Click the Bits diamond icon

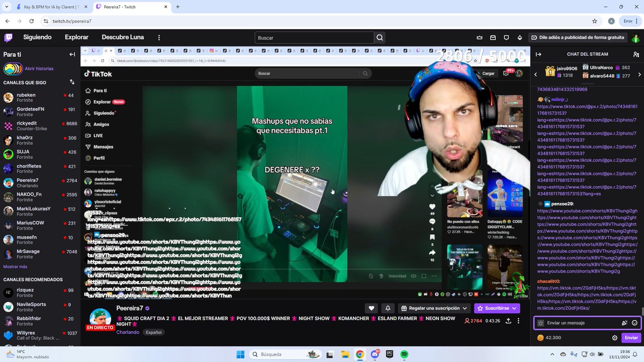pyautogui.click(x=519, y=38)
